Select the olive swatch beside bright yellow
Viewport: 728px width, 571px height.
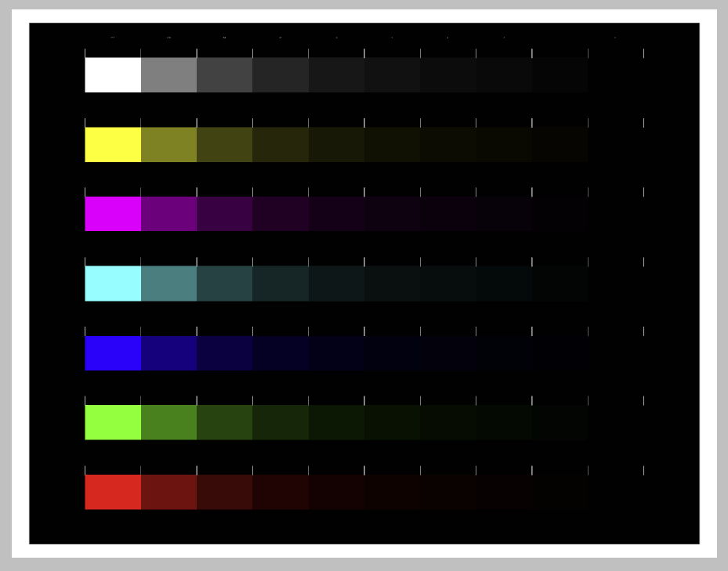pyautogui.click(x=169, y=144)
